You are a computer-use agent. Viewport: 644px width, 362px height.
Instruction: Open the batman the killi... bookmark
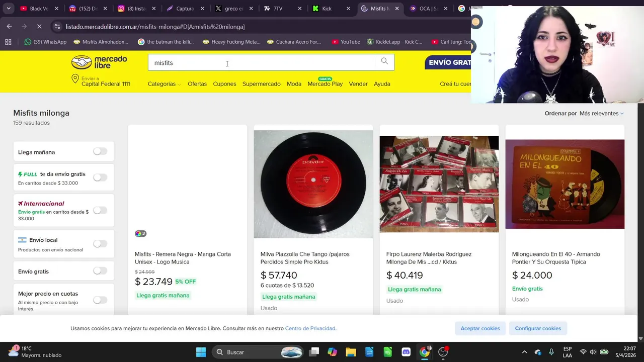coord(166,42)
